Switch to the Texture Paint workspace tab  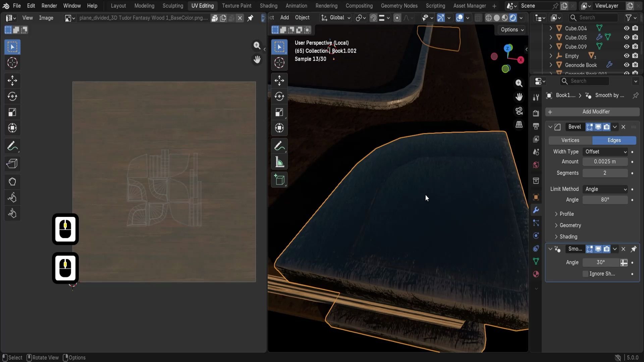(236, 6)
